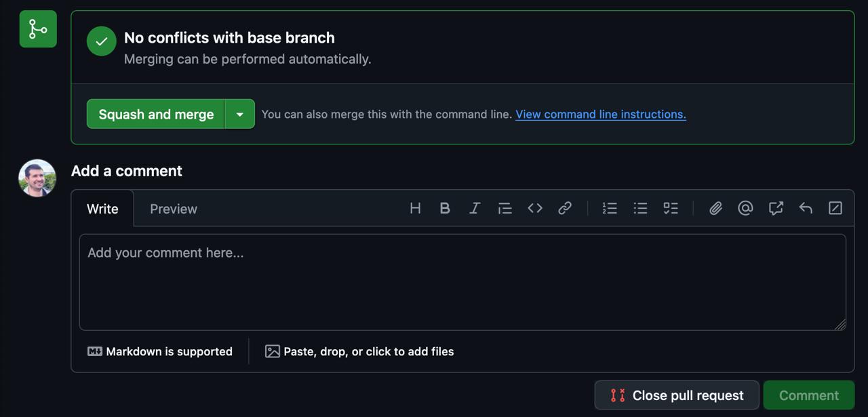Select the Write tab
Viewport: 868px width, 417px height.
102,209
